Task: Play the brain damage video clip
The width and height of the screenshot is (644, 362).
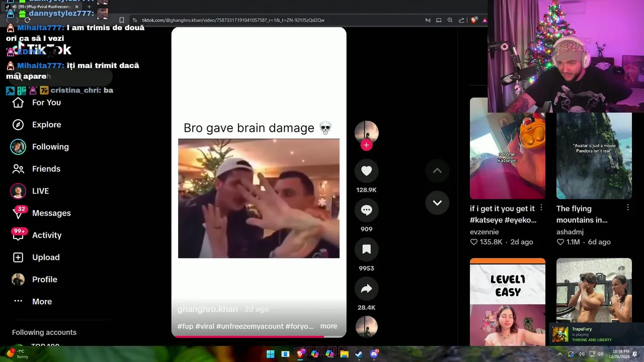Action: [259, 199]
